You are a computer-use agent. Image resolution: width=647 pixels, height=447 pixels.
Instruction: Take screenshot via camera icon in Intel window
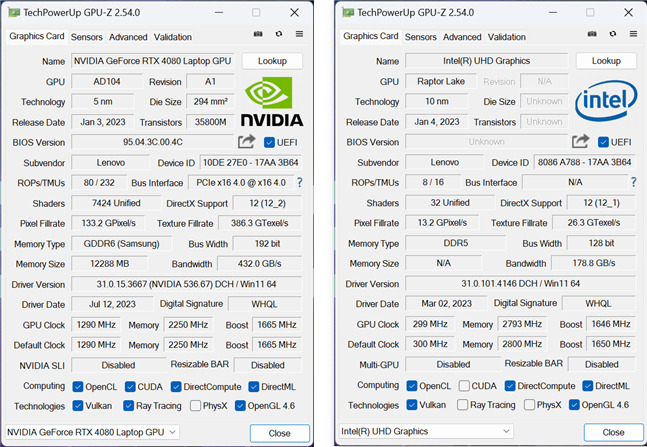[x=592, y=34]
